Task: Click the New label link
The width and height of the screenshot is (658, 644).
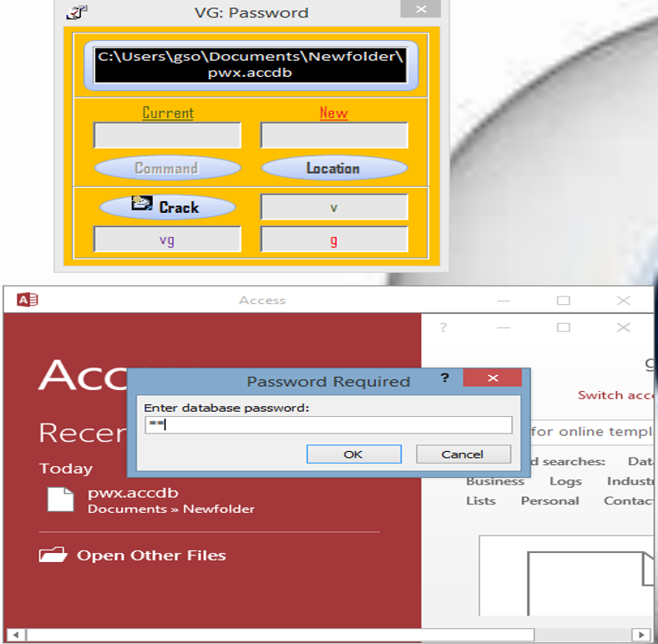Action: click(334, 113)
